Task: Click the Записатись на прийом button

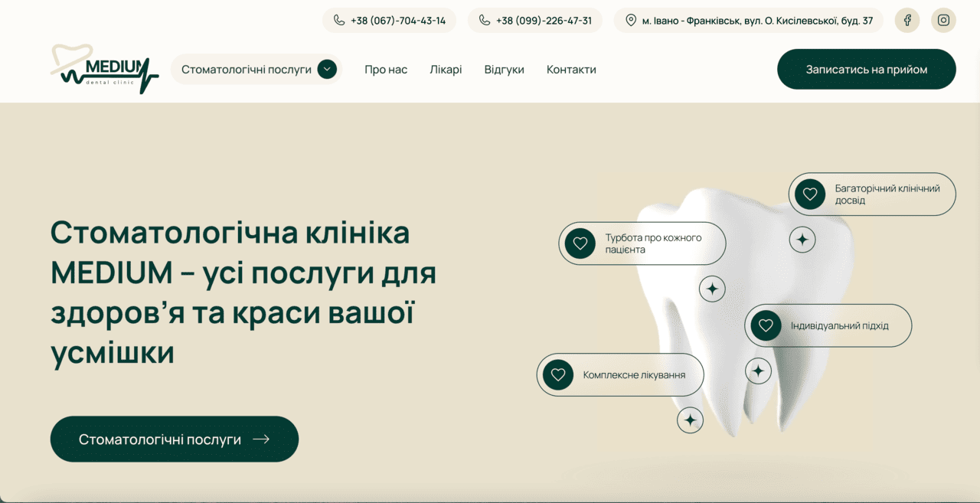Action: 867,69
